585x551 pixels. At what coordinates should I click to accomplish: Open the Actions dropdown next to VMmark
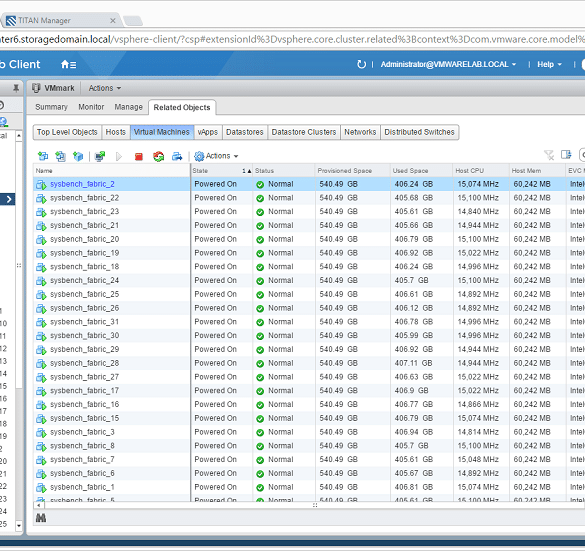[105, 88]
